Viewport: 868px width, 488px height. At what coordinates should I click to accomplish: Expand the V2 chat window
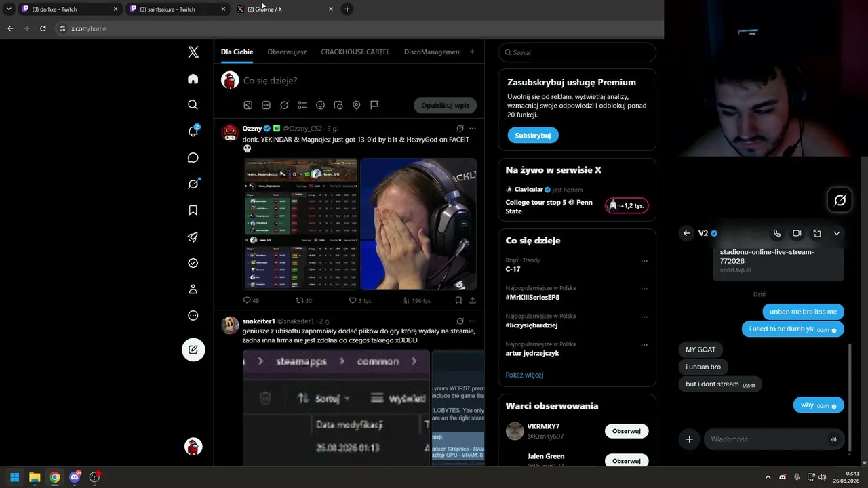click(x=817, y=233)
